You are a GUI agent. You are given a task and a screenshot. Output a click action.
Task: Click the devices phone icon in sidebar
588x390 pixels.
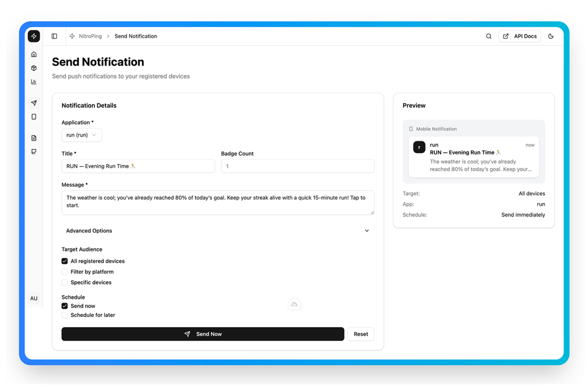34,117
